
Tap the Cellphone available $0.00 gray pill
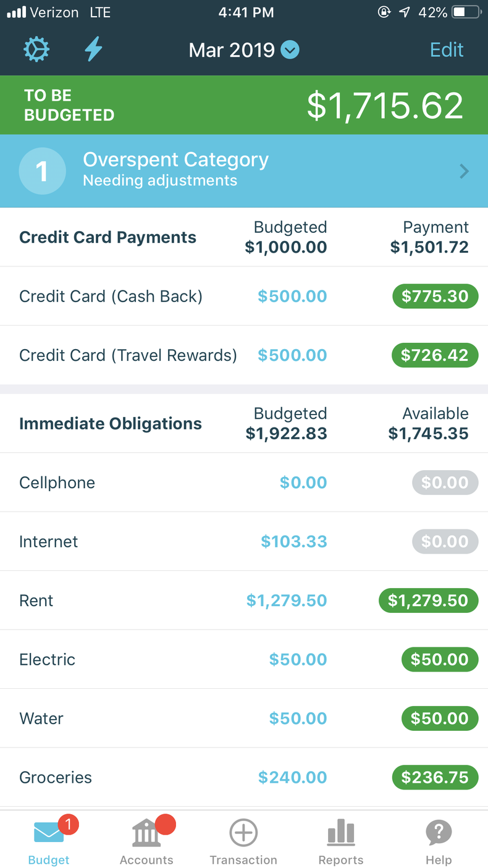445,482
